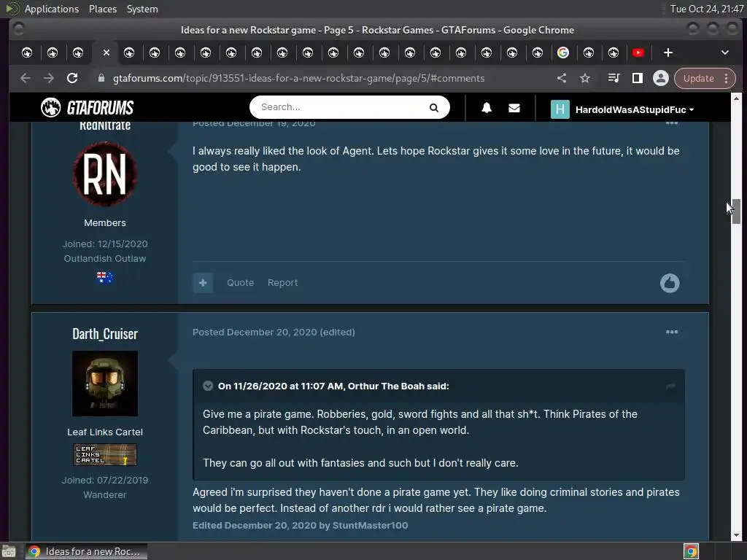Reload the current page

click(x=72, y=78)
